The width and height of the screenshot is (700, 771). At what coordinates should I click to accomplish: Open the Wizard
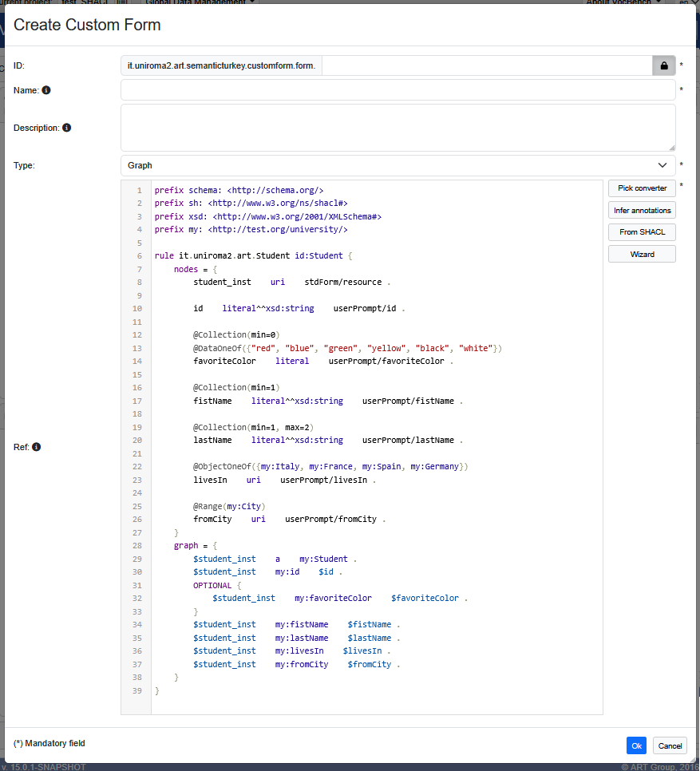pos(642,254)
